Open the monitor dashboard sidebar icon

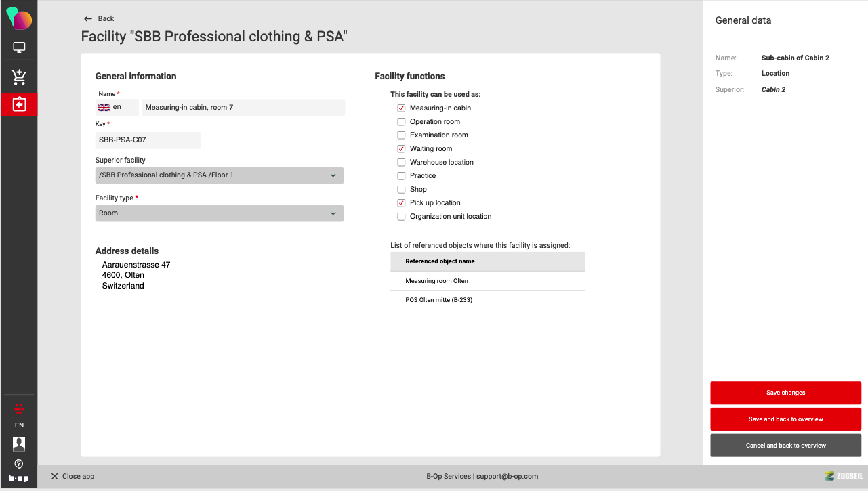click(19, 48)
